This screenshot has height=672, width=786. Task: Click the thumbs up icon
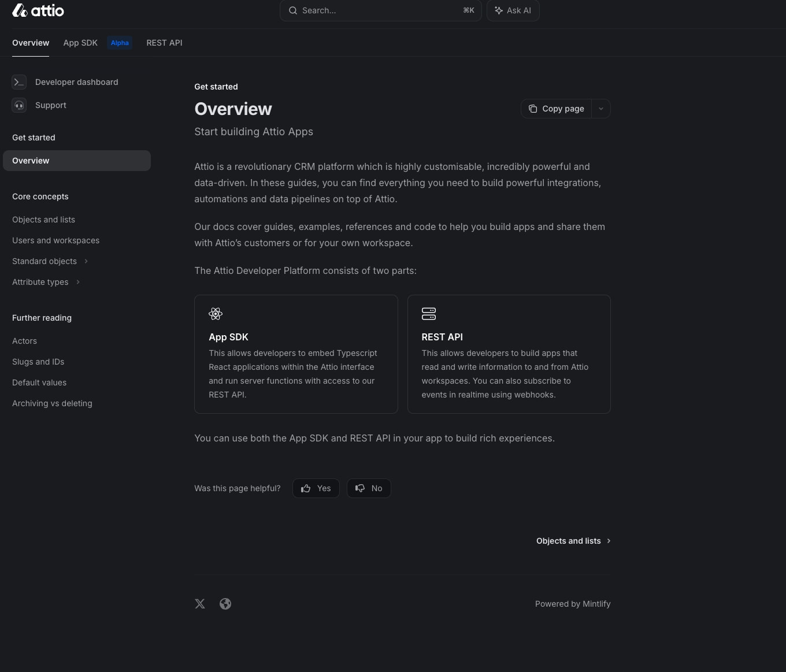pos(306,488)
